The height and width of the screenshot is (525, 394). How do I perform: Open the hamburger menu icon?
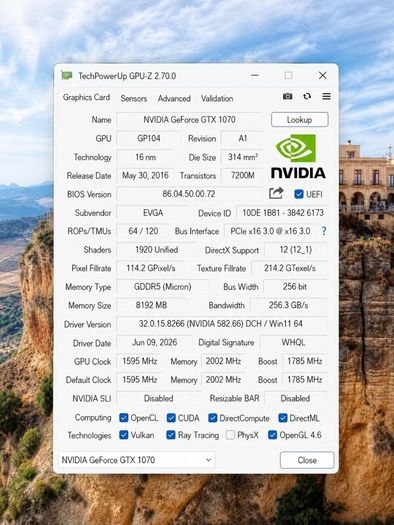coord(326,96)
